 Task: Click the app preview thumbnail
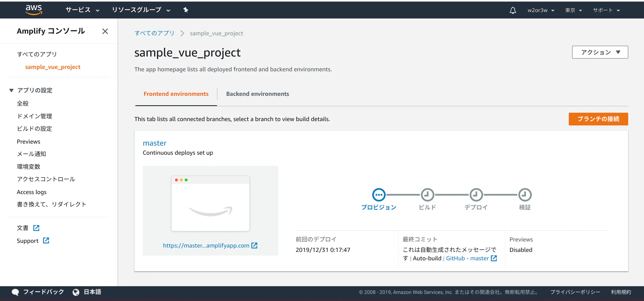[x=210, y=203]
